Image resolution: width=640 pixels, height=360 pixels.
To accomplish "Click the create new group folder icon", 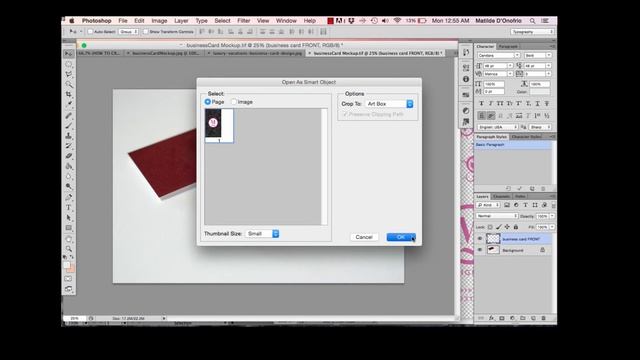I will 523,318.
